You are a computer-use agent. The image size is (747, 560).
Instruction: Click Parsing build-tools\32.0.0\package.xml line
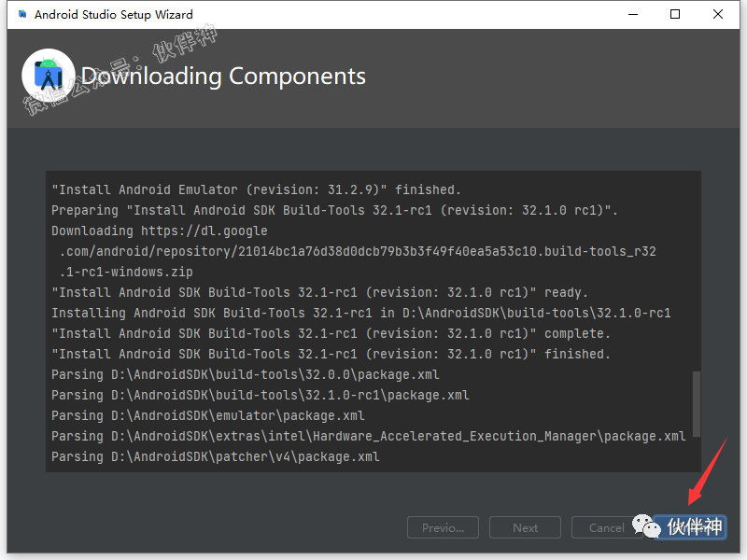click(246, 374)
